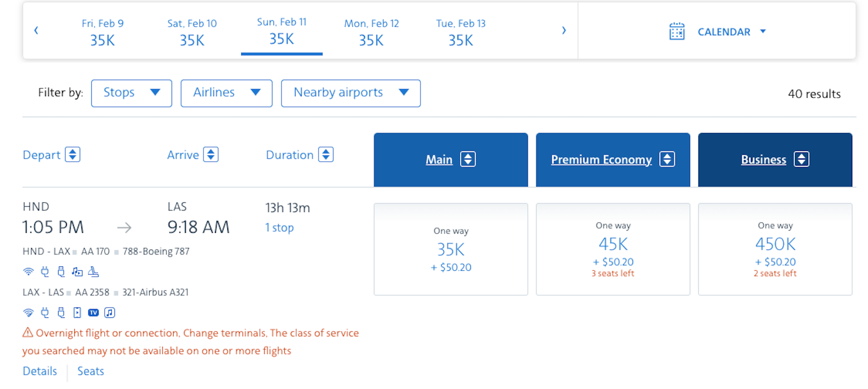Click the lie-flat seat icon on AA 170
This screenshot has height=389, width=868.
click(x=93, y=271)
